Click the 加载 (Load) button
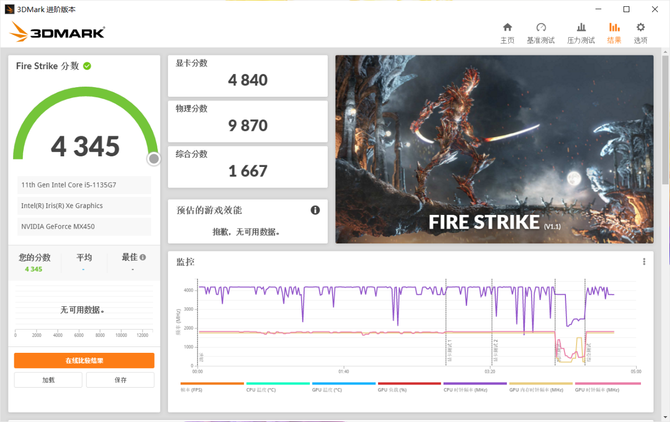The width and height of the screenshot is (670, 422). pyautogui.click(x=48, y=380)
